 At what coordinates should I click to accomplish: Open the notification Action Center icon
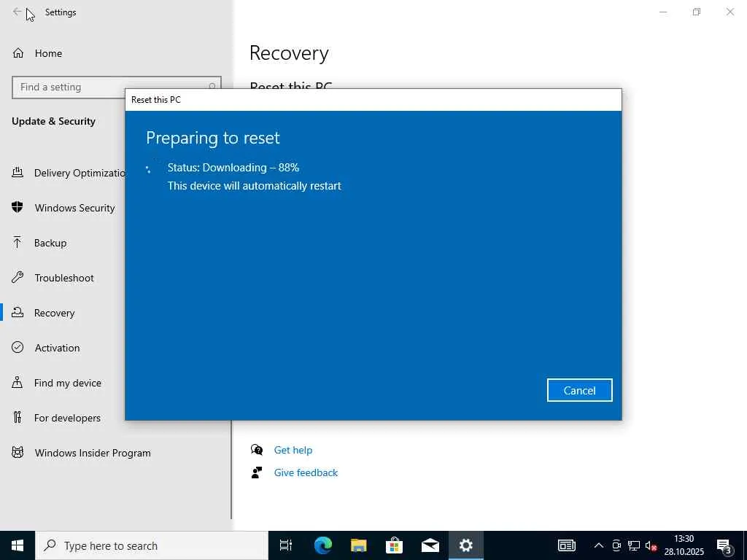point(724,546)
